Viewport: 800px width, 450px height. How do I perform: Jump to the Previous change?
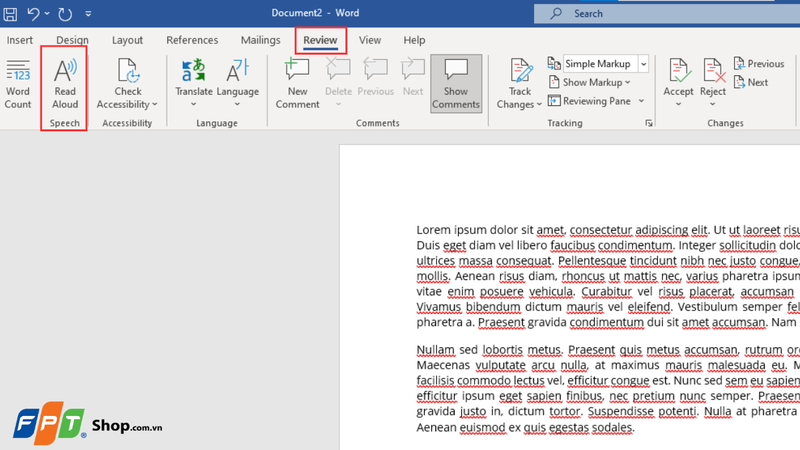tap(759, 64)
